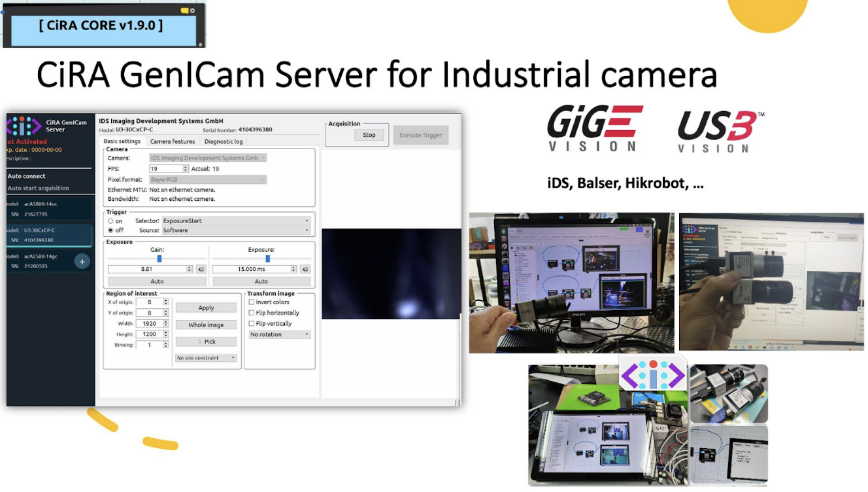This screenshot has width=868, height=492.
Task: Click the Serial Number 4104396380 text
Action: coord(237,130)
